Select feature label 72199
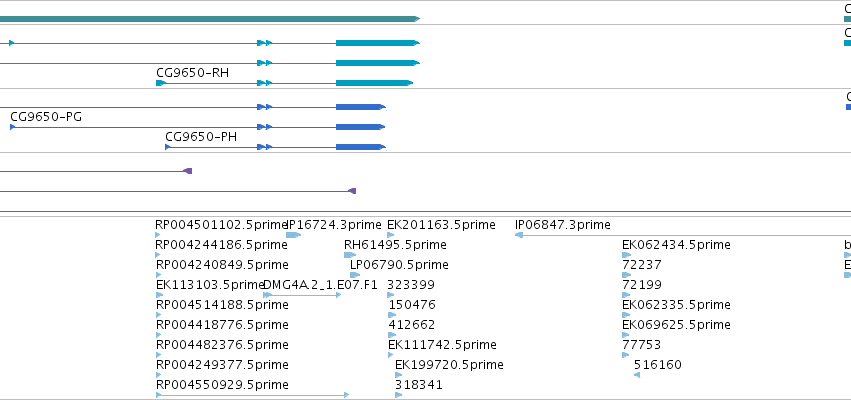 [642, 285]
